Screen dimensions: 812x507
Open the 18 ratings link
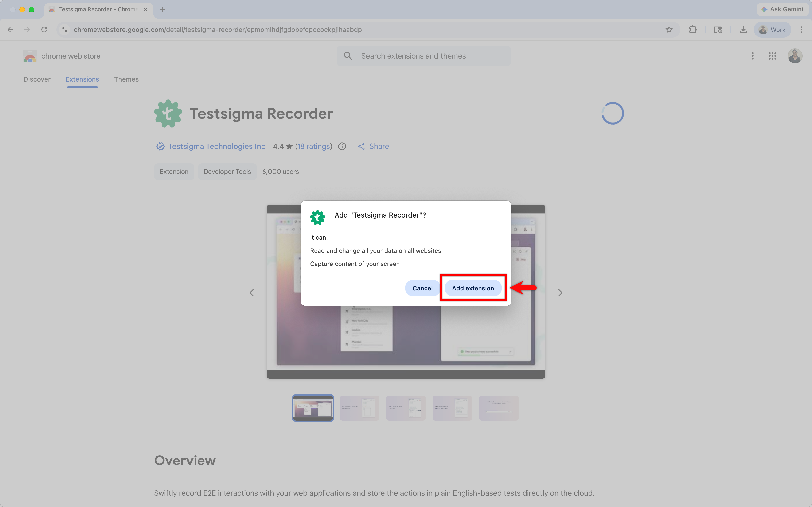314,146
